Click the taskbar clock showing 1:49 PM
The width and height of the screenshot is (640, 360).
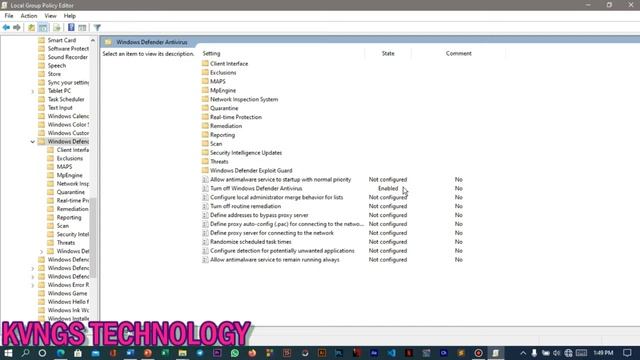[603, 353]
